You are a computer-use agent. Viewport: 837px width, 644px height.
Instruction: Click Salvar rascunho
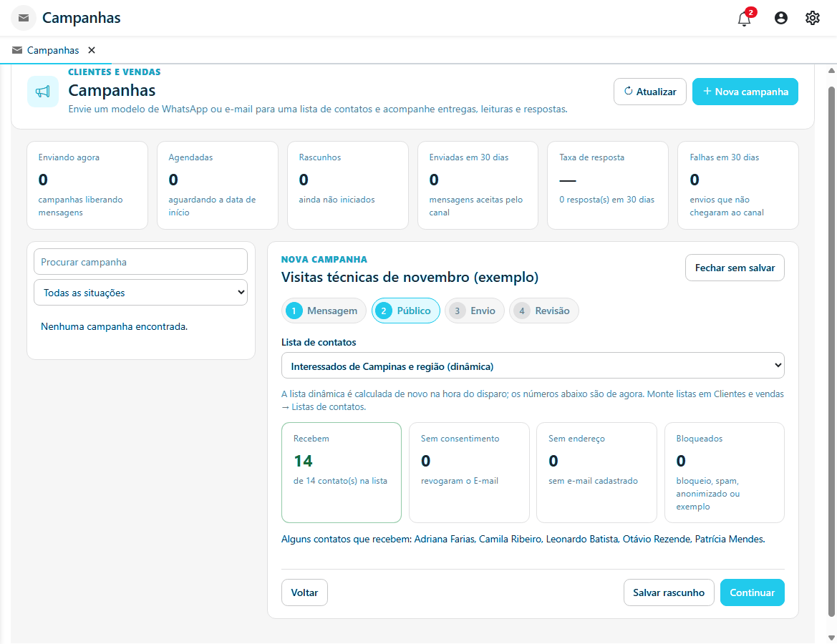tap(668, 592)
